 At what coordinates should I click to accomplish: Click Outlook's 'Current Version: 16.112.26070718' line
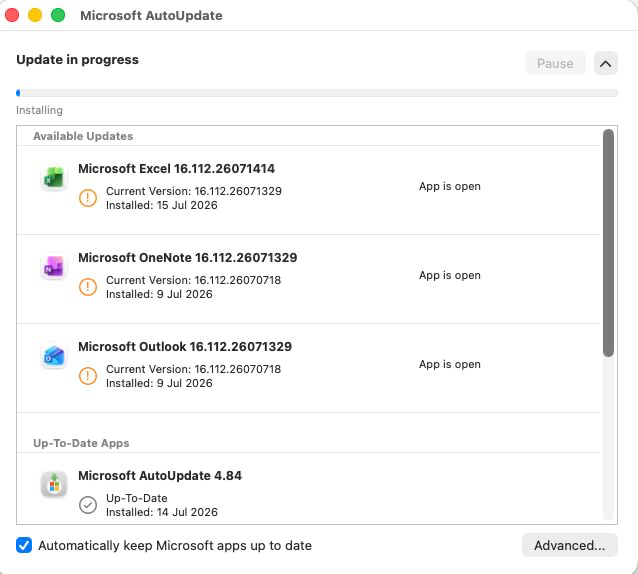193,369
